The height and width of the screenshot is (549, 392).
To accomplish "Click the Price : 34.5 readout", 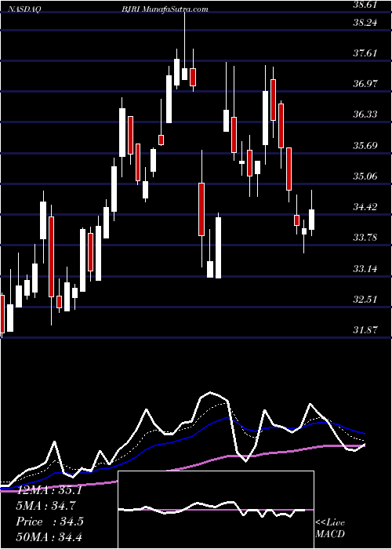I will point(49,522).
